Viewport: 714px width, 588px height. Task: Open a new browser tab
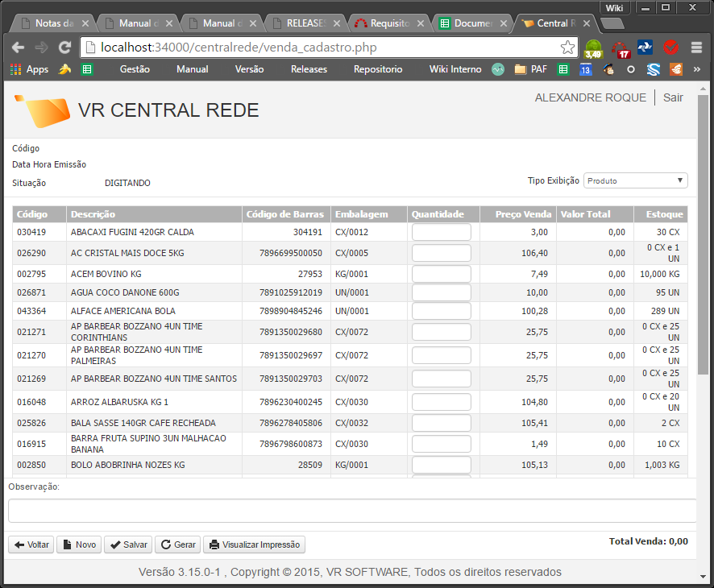(612, 23)
